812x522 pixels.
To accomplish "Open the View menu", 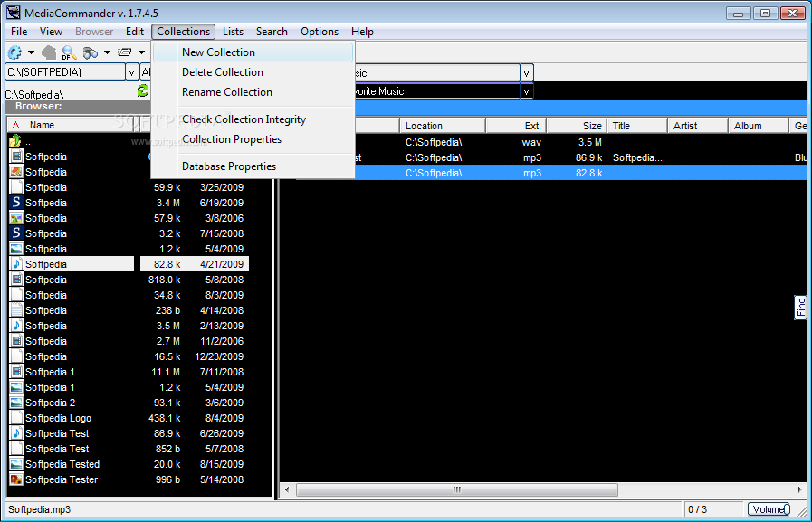I will click(x=52, y=32).
